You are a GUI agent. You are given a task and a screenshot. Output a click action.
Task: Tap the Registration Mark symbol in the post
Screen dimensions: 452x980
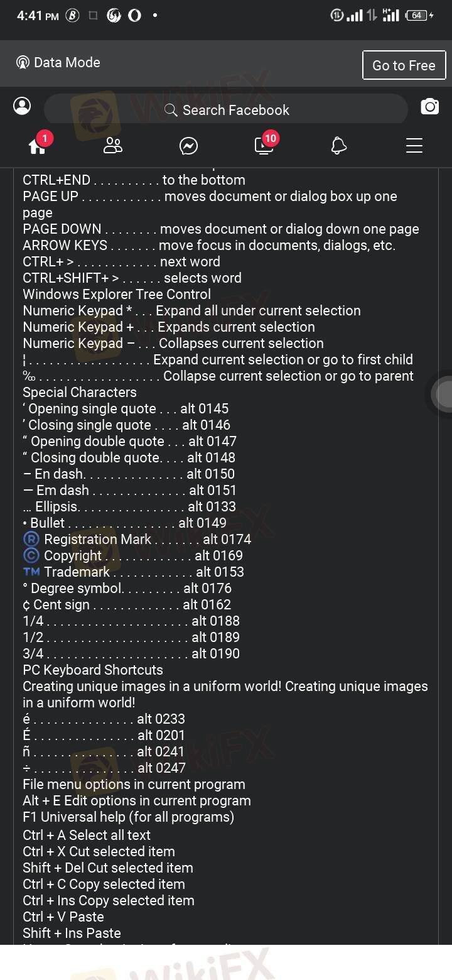coord(31,540)
